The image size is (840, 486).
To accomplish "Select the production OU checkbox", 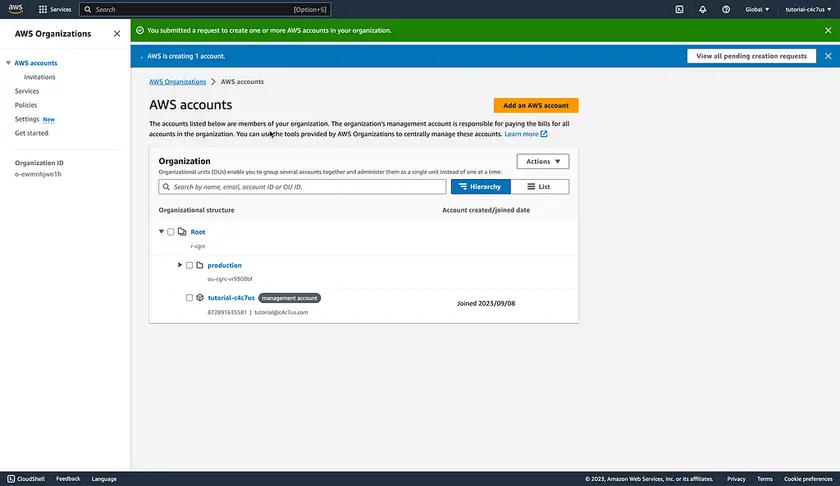I will click(189, 265).
